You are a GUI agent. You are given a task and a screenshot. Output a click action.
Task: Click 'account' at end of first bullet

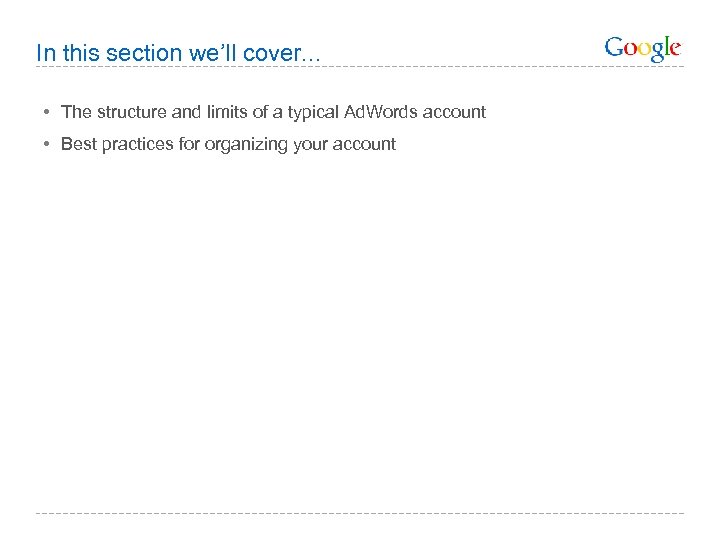[455, 112]
